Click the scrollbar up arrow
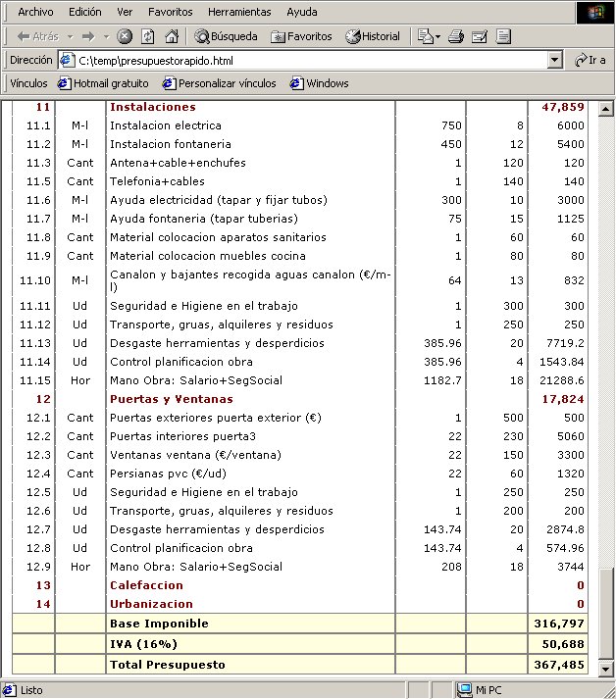This screenshot has width=616, height=699. coord(605,108)
